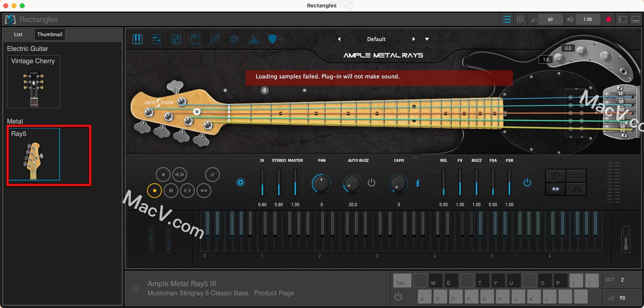The width and height of the screenshot is (644, 308).
Task: Click the AUTO BUZZ knob
Action: [353, 183]
